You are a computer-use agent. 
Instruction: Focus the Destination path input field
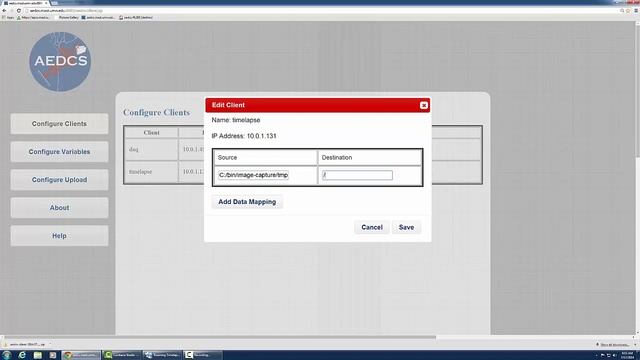357,175
